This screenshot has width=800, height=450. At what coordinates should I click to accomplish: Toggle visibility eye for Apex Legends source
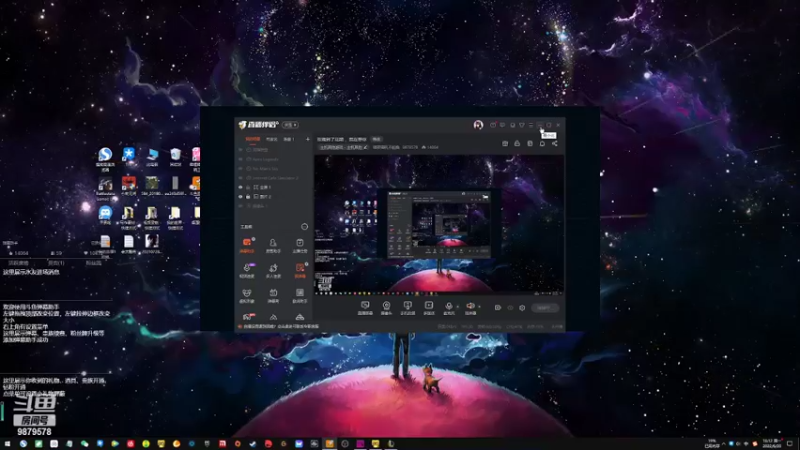(x=241, y=159)
